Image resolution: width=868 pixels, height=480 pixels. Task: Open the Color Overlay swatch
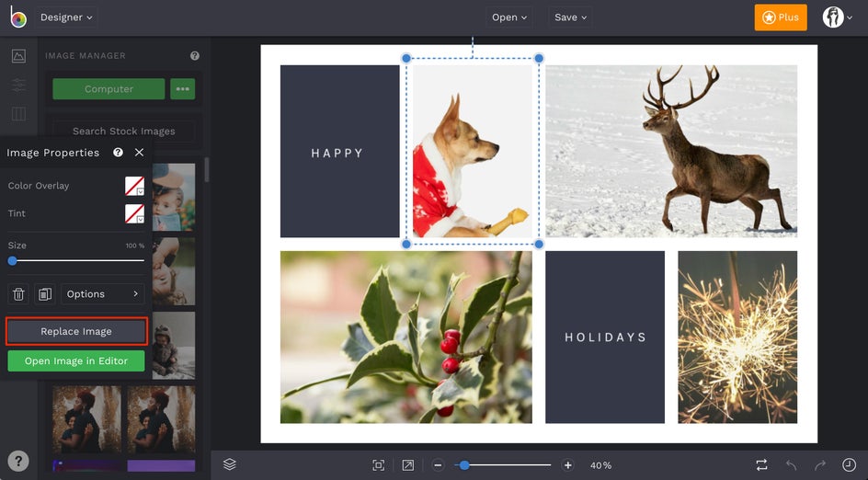pos(134,186)
